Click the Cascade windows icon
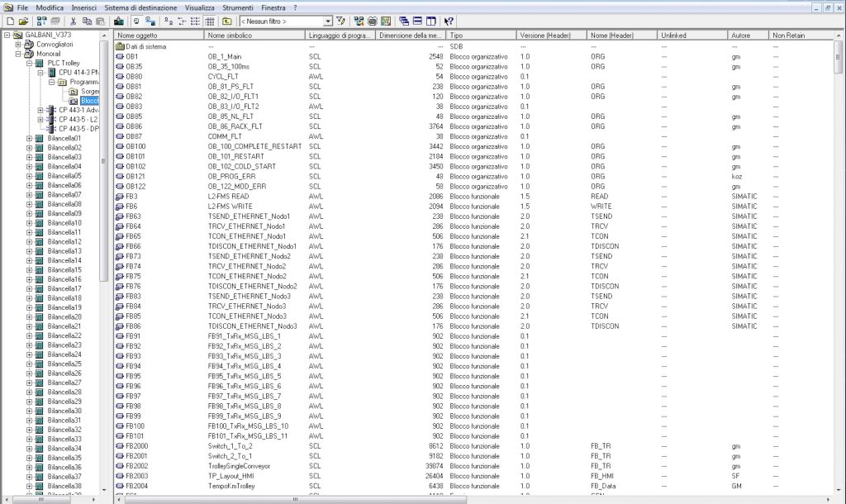 (x=403, y=21)
